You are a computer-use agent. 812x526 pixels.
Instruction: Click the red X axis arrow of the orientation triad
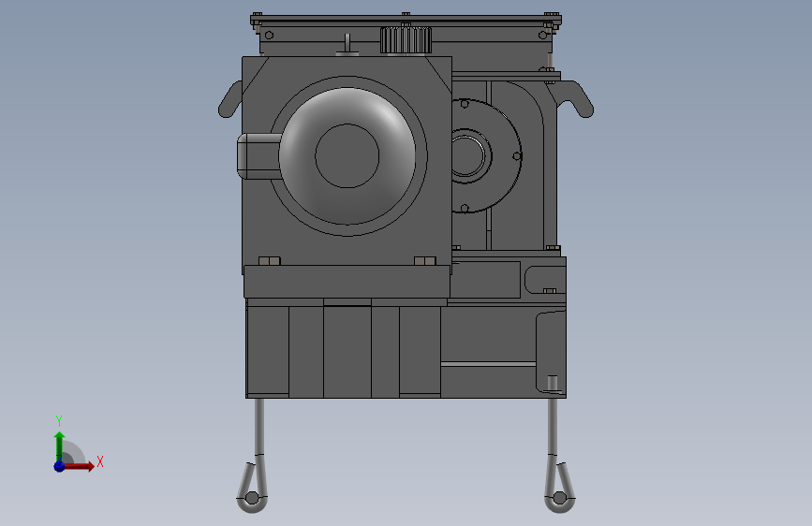pos(79,466)
